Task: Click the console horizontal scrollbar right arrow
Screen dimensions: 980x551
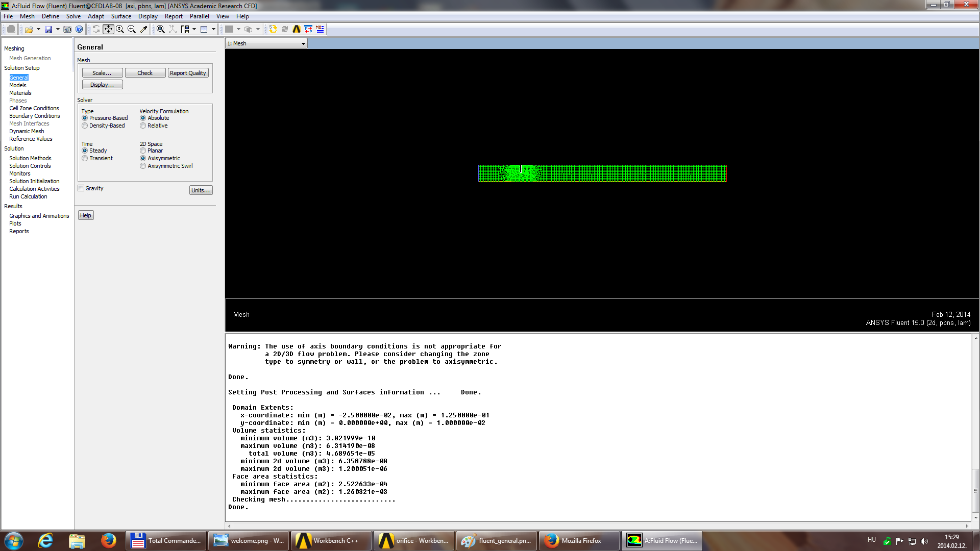Action: (x=967, y=525)
